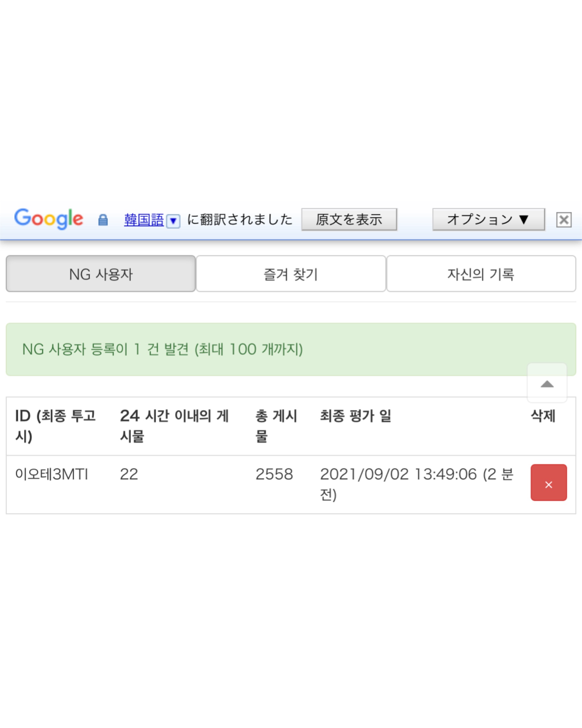Click the blue padlock security icon
This screenshot has width=582, height=728.
click(x=103, y=220)
